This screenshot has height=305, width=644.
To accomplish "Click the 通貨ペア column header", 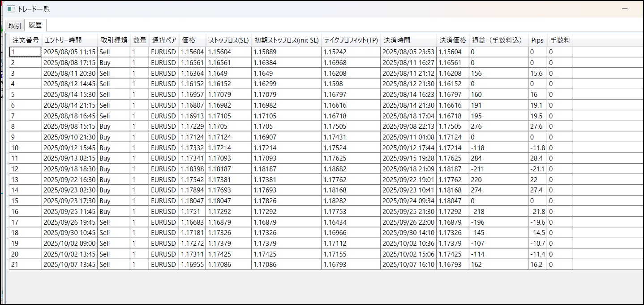I will pos(164,40).
